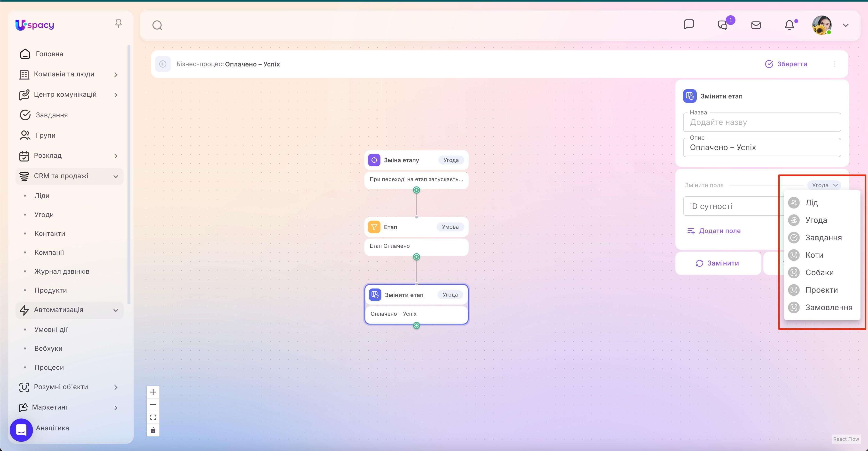Open the mail envelope icon

coord(756,25)
